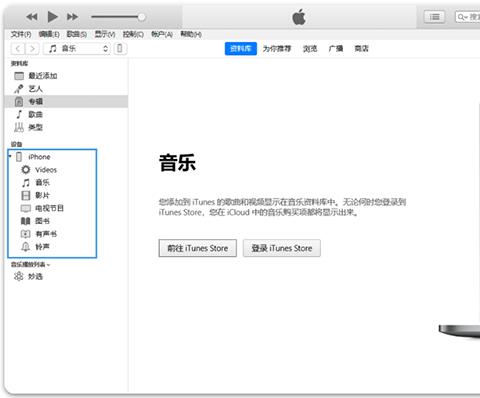Open 最近添加 in the library sidebar

(66, 76)
